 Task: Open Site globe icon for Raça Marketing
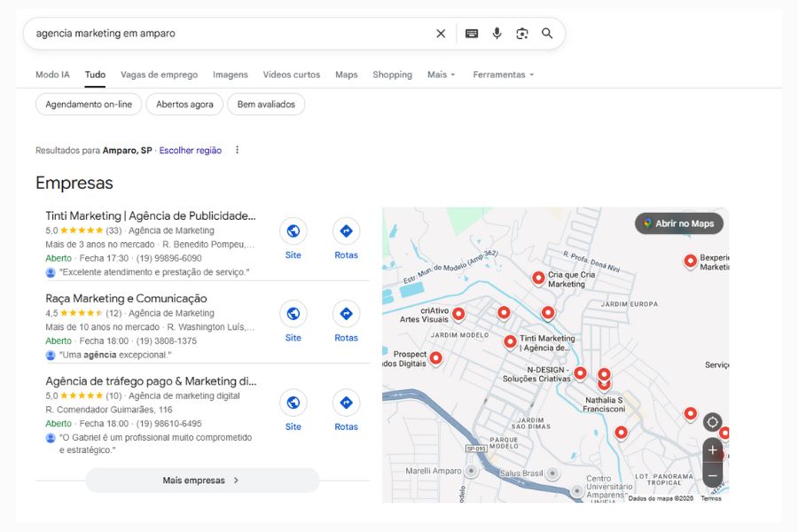coord(293,314)
